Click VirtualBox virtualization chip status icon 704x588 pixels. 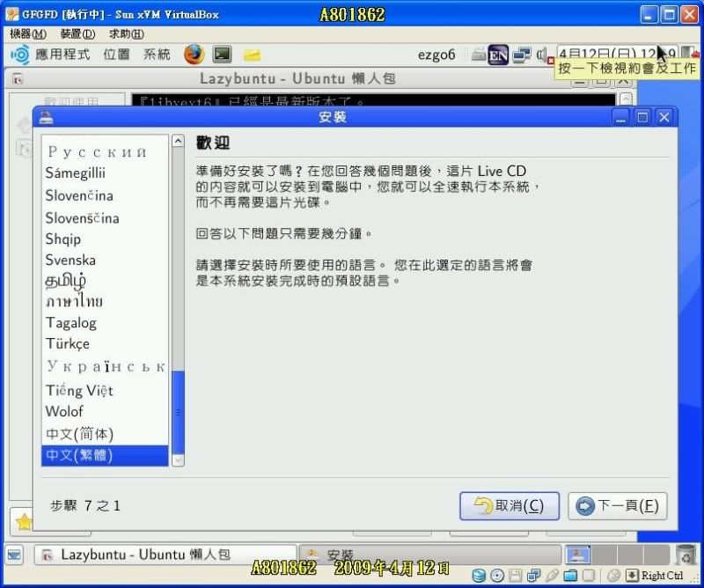pyautogui.click(x=589, y=576)
